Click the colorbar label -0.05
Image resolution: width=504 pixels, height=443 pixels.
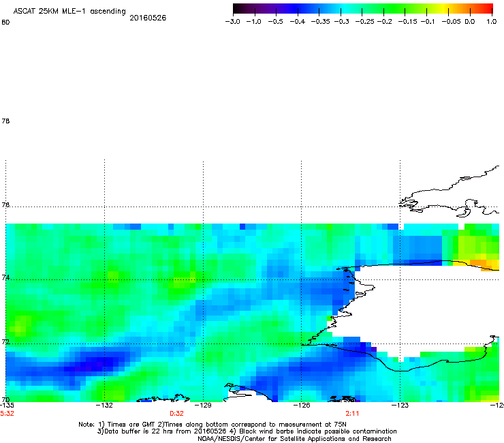(x=452, y=22)
